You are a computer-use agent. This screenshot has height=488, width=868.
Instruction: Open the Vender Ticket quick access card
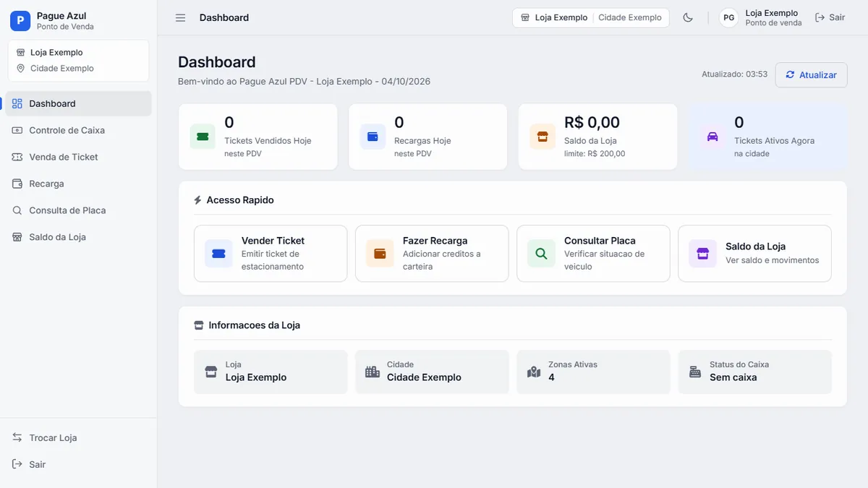271,253
